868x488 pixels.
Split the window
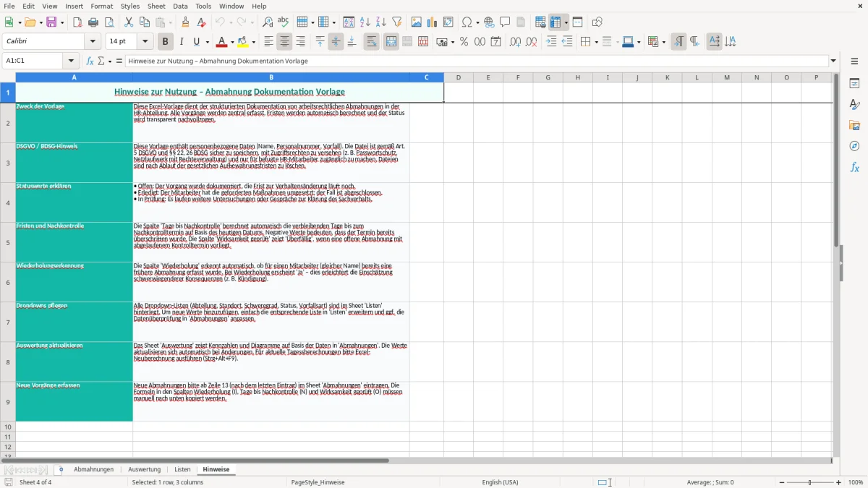(x=577, y=22)
